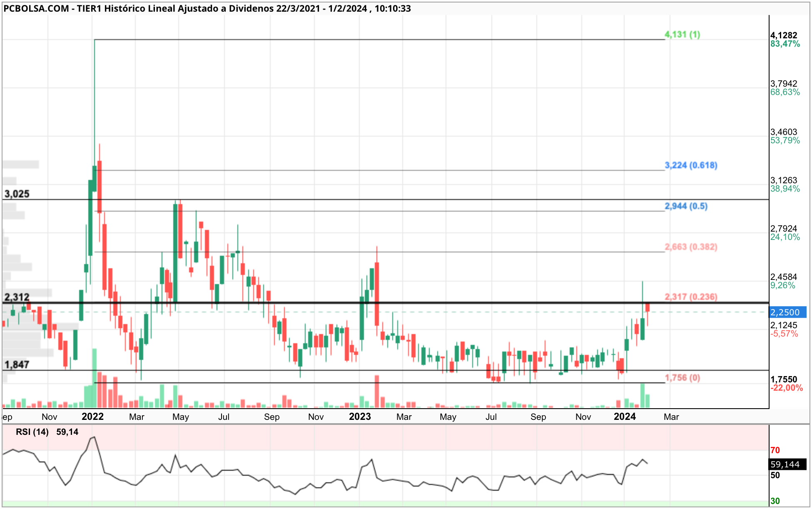Viewport: 812px width, 509px height.
Task: Click the 68,63% axis percentage
Action: click(x=785, y=92)
